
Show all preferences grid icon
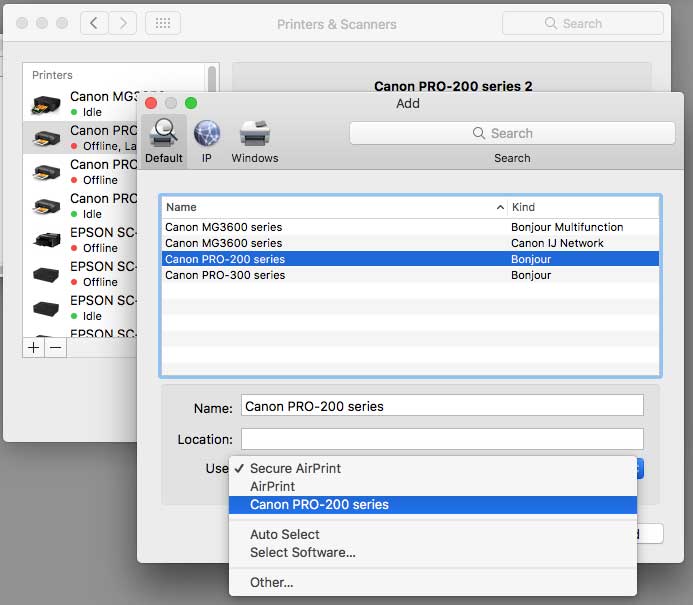tap(163, 23)
